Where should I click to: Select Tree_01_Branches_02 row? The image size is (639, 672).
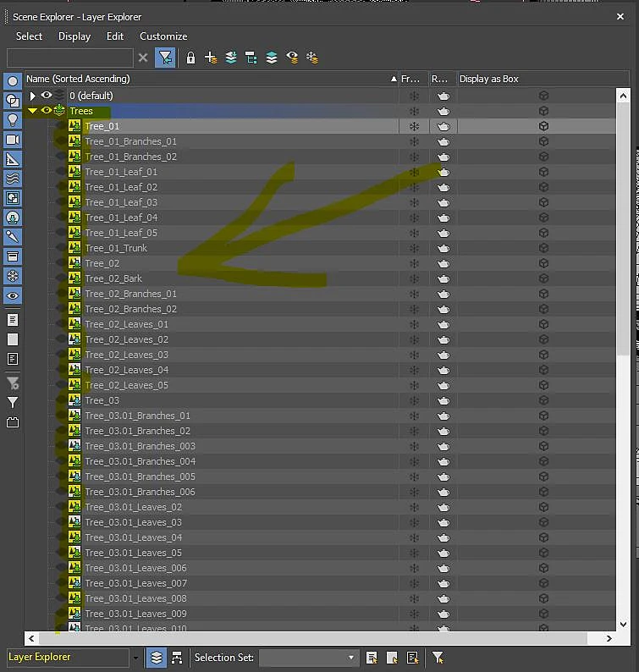point(130,157)
